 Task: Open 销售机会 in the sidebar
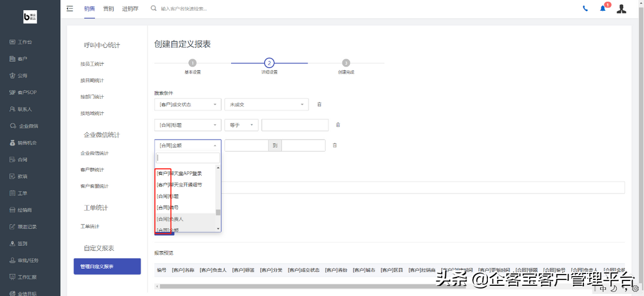[x=24, y=142]
